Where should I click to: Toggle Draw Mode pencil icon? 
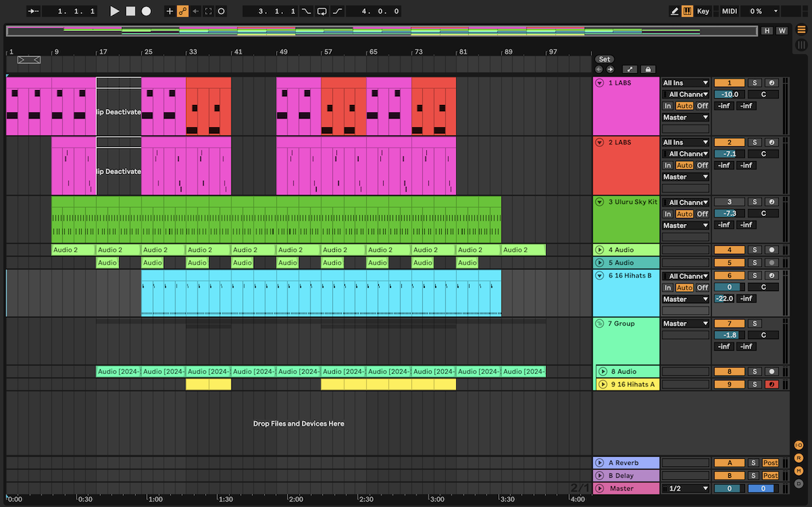(x=675, y=12)
